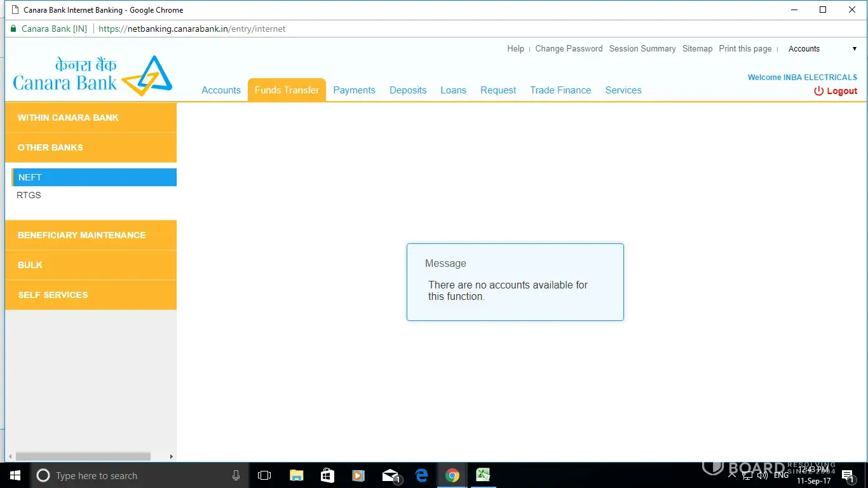Click the horizontal scrollbar in sidebar
Viewport: 868px width, 488px height.
click(x=83, y=456)
